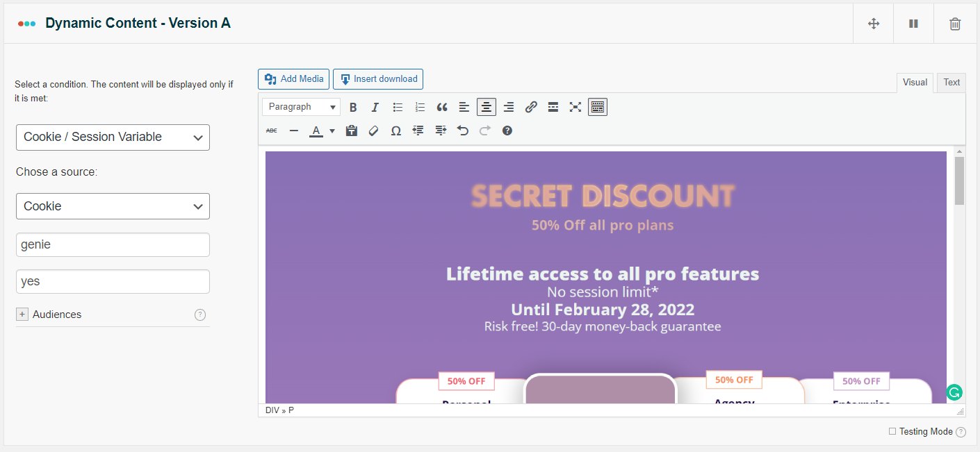The image size is (980, 452).
Task: Open the text color picker arrow
Action: 331,131
